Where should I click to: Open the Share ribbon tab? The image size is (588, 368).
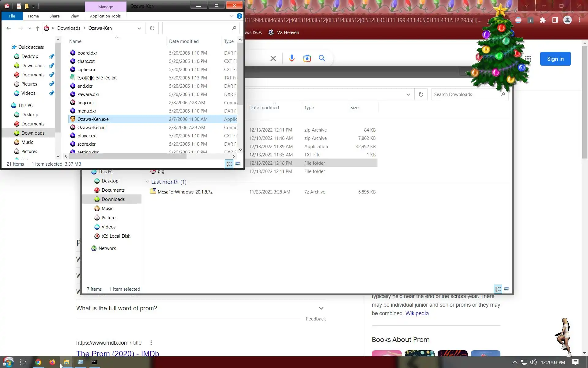(55, 16)
